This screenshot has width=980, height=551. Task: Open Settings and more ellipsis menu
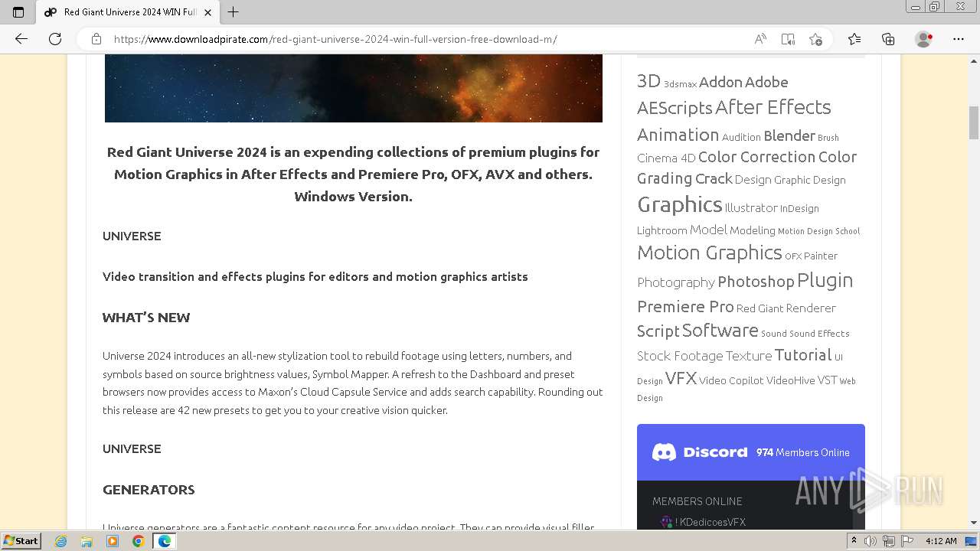tap(959, 39)
